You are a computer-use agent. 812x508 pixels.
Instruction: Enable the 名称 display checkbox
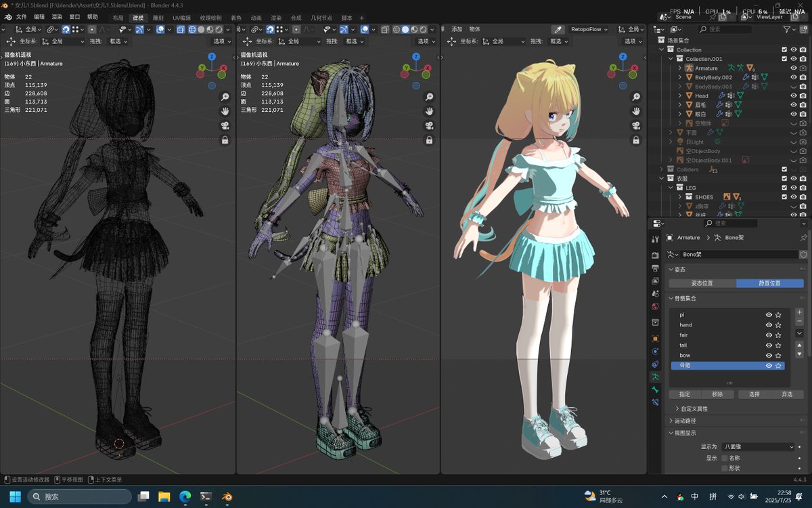tap(725, 458)
